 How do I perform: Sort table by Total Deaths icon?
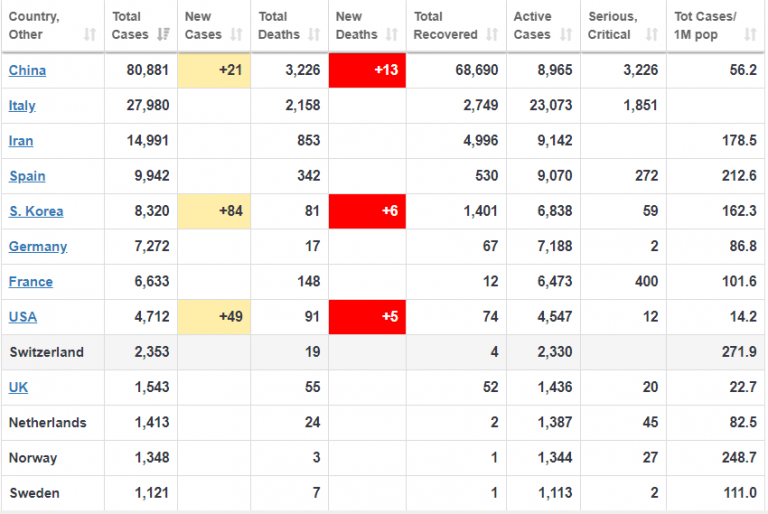(x=312, y=35)
